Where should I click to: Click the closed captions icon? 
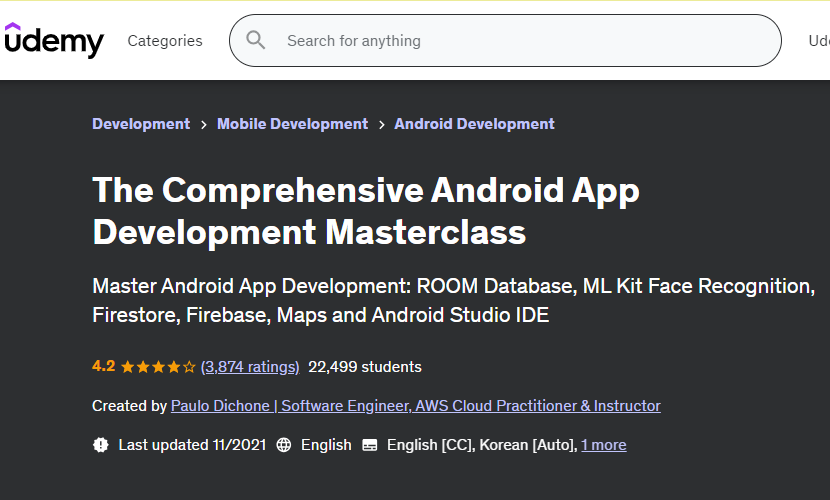370,445
